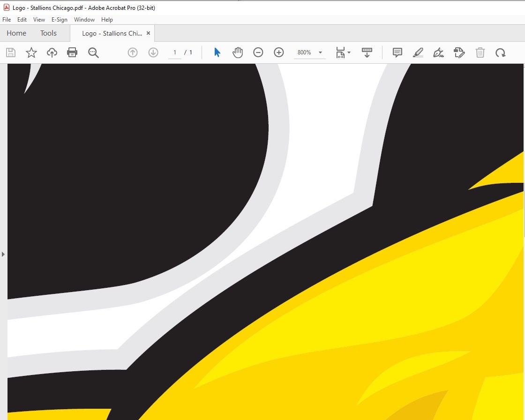Open the Sign document pen tool
Screen dimensions: 525x420
439,52
